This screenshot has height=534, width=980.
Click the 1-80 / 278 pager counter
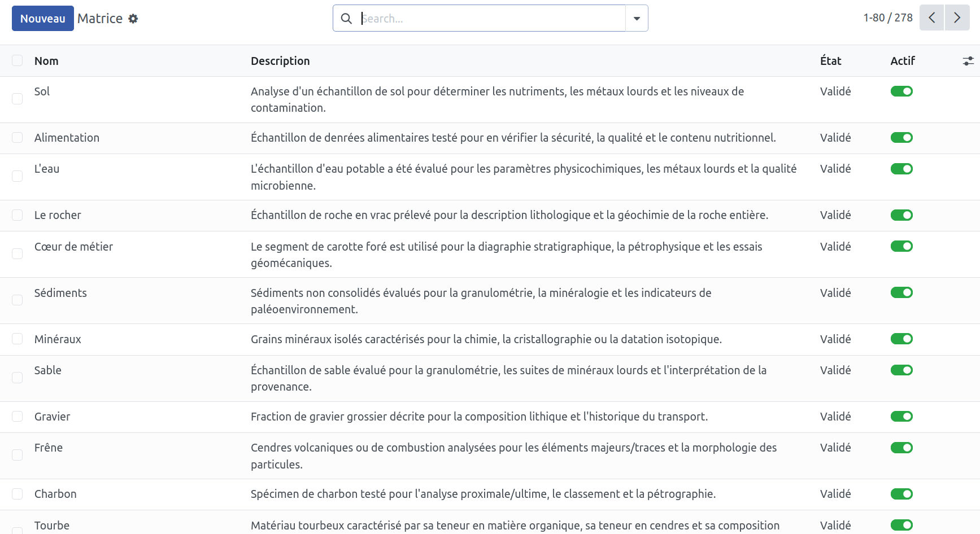[x=888, y=17]
